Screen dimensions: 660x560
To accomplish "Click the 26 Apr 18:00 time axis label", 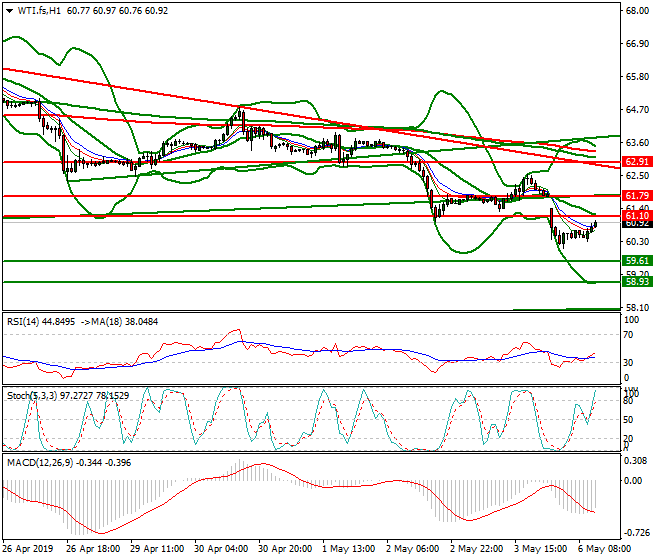I will (93, 549).
